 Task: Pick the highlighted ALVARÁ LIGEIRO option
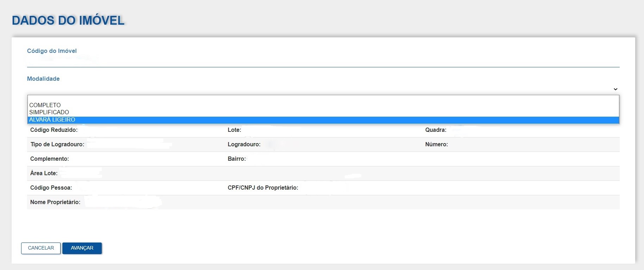[x=52, y=120]
